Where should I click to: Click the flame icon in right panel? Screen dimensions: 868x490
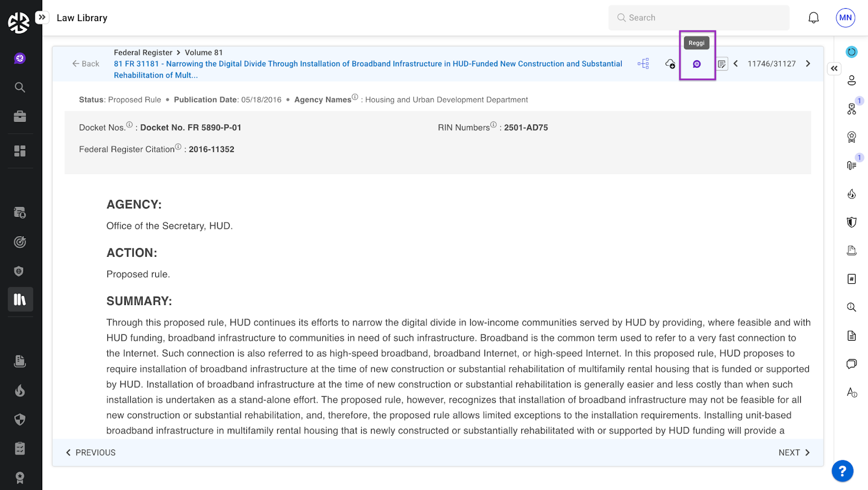point(851,194)
